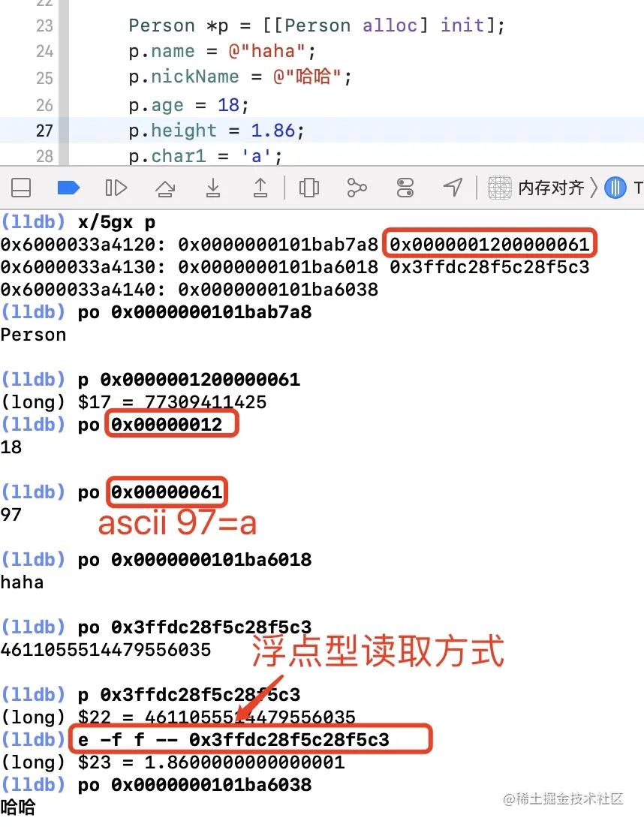
Task: Hide the debug area panel icon
Action: click(21, 188)
